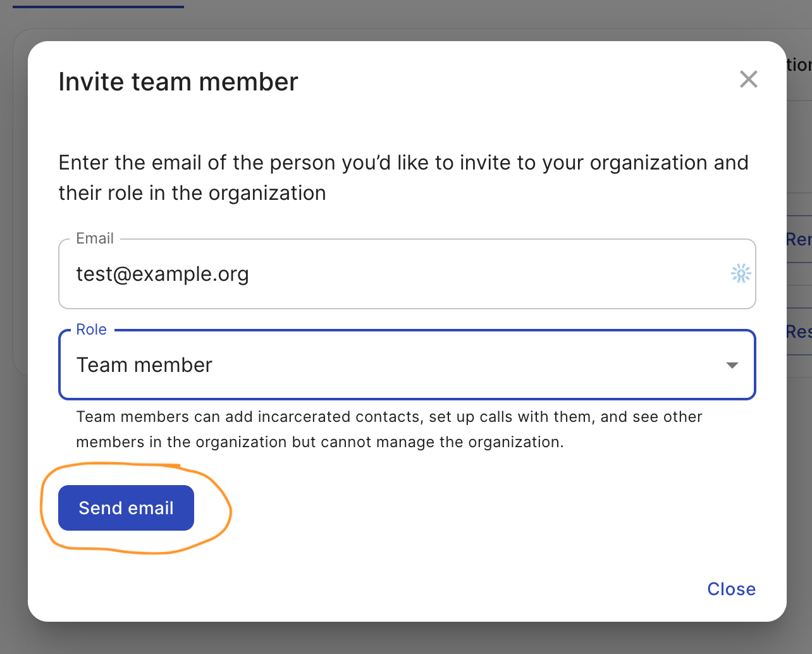Click the Invite team member heading

[x=178, y=82]
